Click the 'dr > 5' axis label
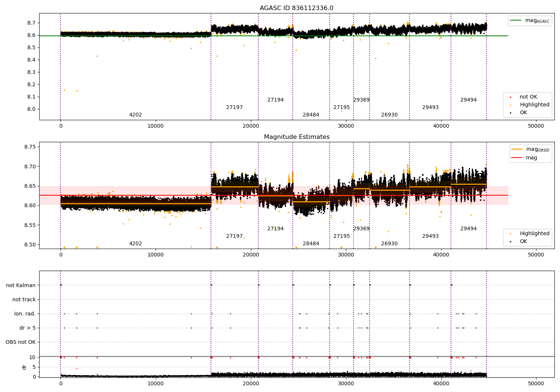Viewport: 560px width, 392px height. pos(28,328)
